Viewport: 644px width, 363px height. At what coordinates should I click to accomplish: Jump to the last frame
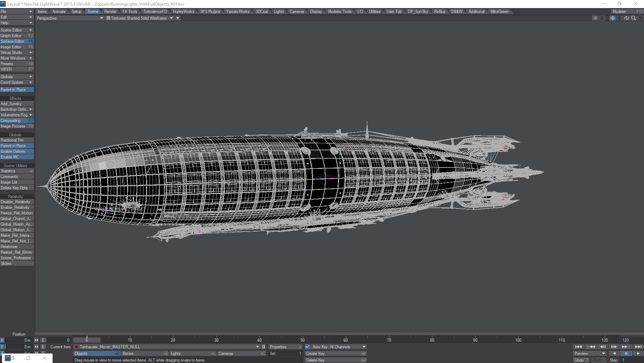[638, 347]
